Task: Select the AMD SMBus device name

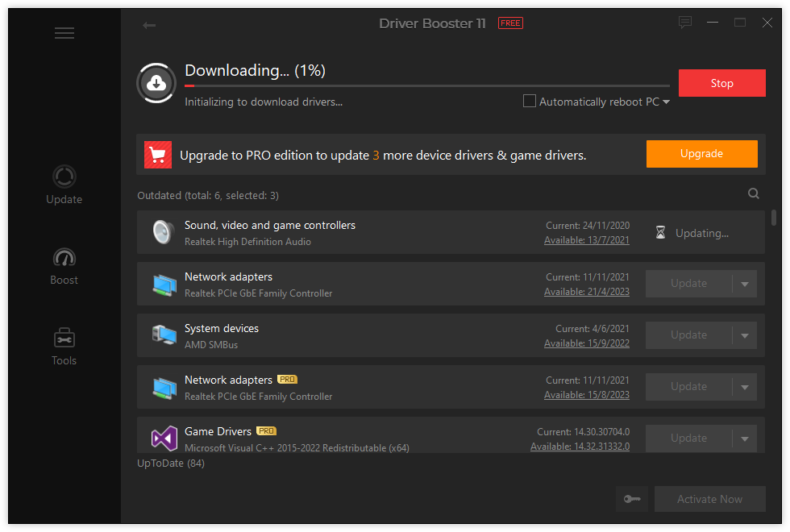Action: [211, 345]
